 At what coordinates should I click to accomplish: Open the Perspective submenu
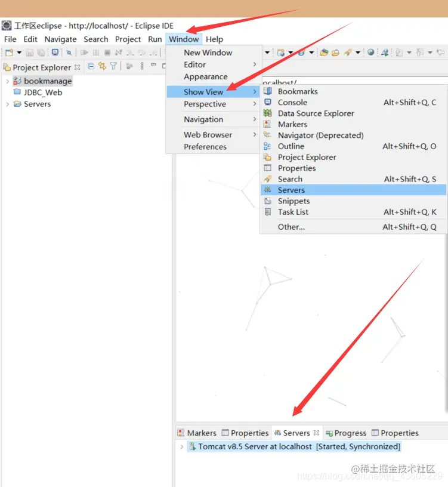(214, 104)
